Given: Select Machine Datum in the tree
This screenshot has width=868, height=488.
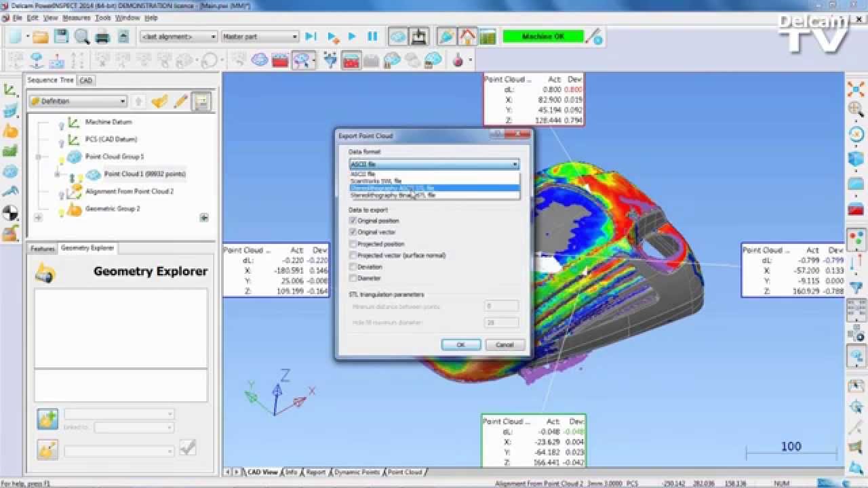Looking at the screenshot, I should pos(108,122).
